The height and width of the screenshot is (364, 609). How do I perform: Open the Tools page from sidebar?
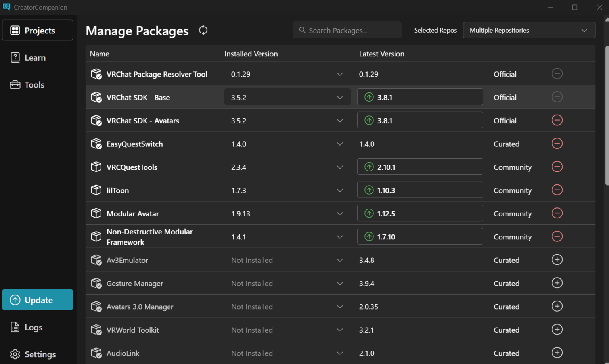pos(34,85)
